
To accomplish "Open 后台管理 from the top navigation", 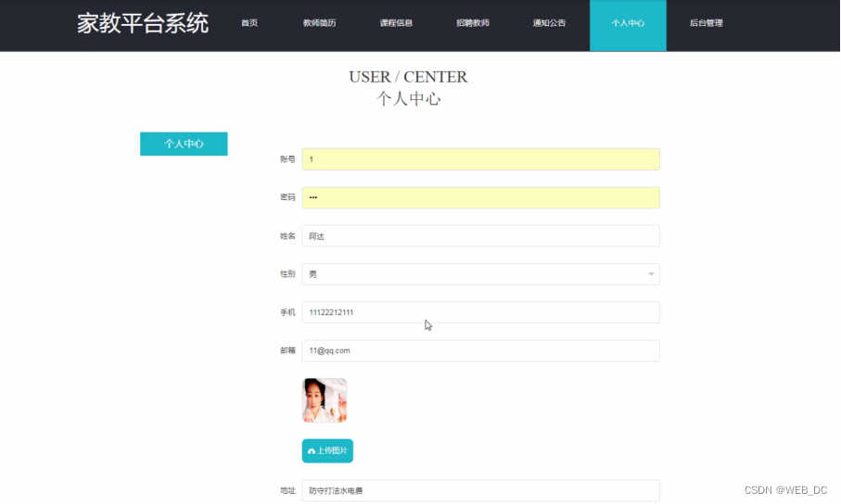I will point(706,23).
